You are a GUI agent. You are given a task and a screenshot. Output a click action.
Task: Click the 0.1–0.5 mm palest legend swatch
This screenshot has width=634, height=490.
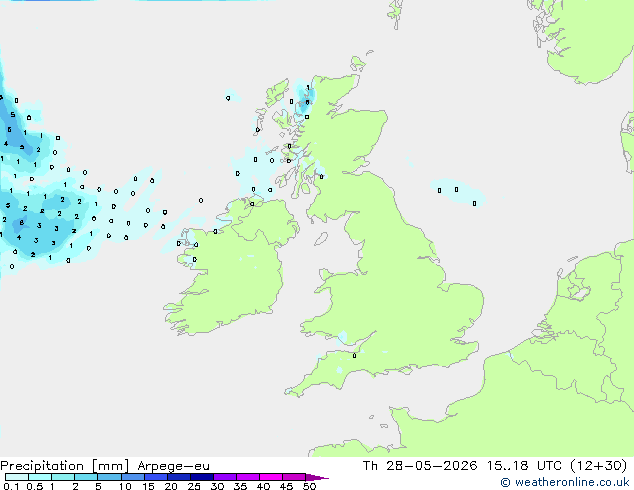coord(17,477)
